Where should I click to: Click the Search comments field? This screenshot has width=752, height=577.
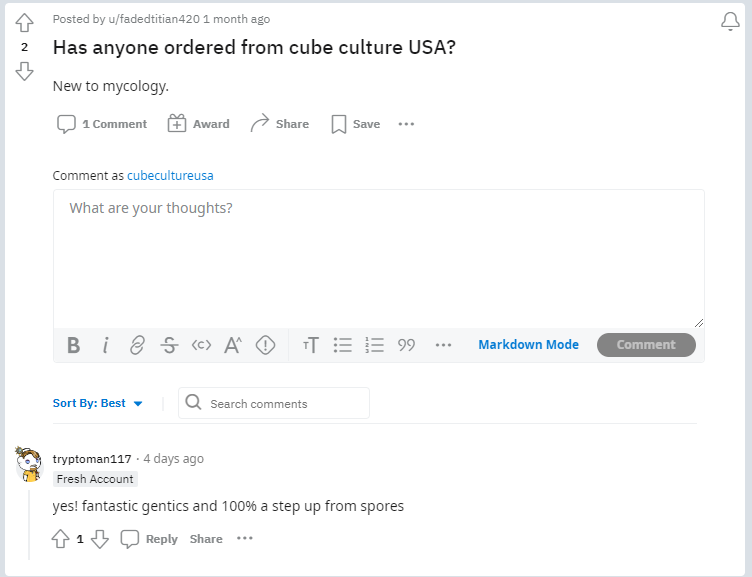[x=274, y=403]
